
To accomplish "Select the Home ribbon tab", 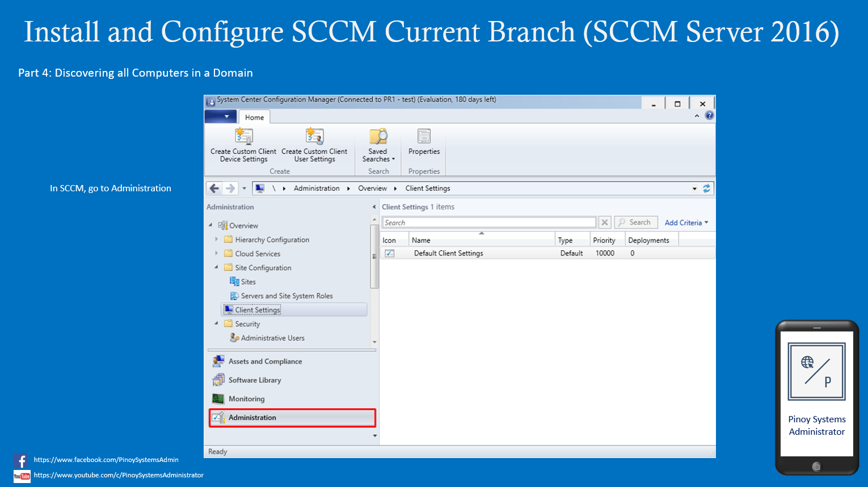I will point(254,117).
